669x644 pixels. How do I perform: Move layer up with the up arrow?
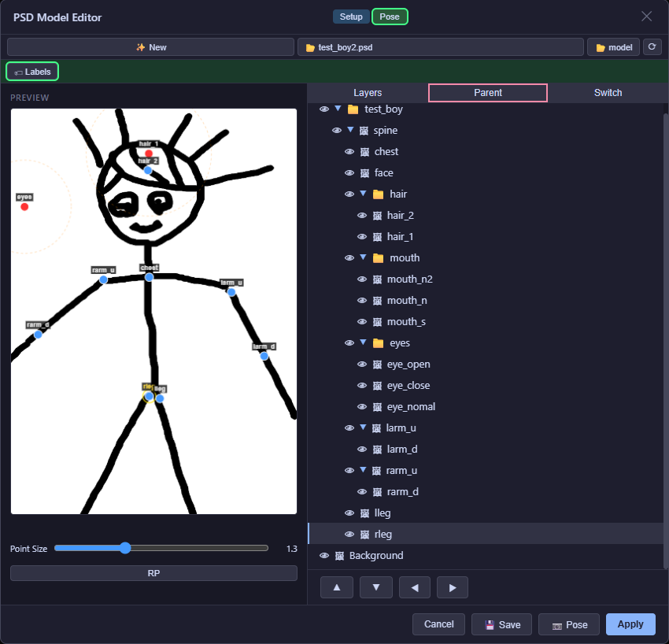coord(337,587)
